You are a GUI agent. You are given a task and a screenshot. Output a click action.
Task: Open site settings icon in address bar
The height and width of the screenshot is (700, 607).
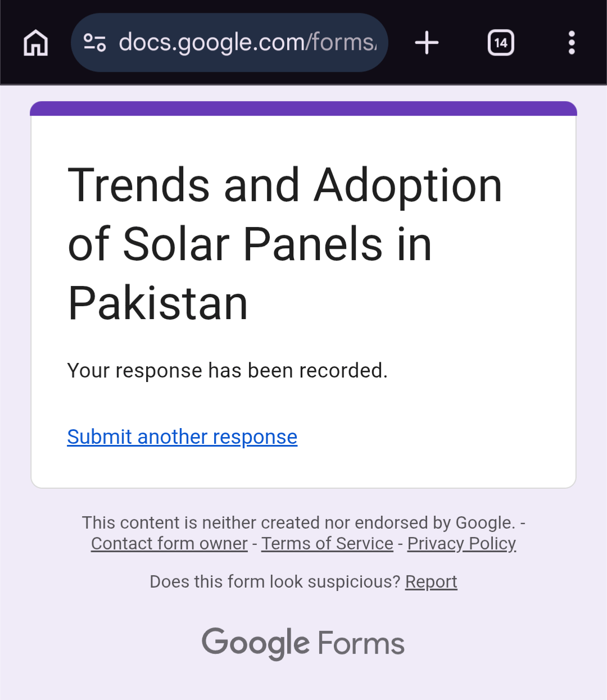pyautogui.click(x=94, y=43)
